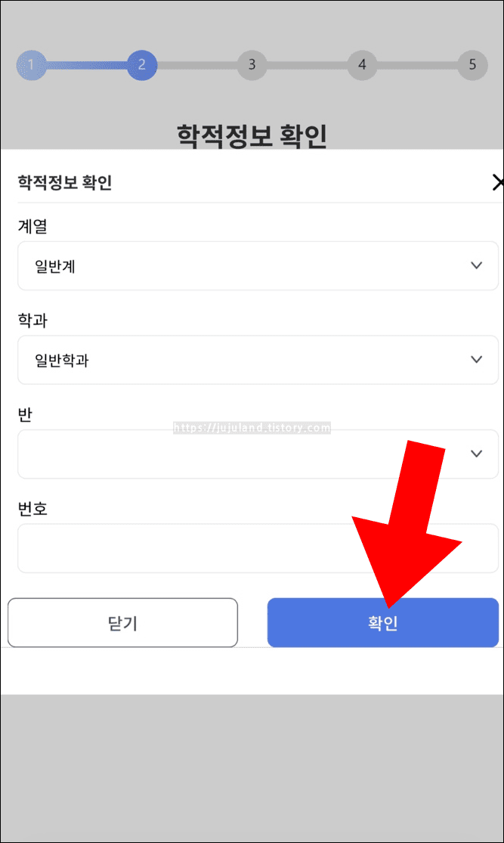Select step 2 in progress indicator

click(142, 65)
